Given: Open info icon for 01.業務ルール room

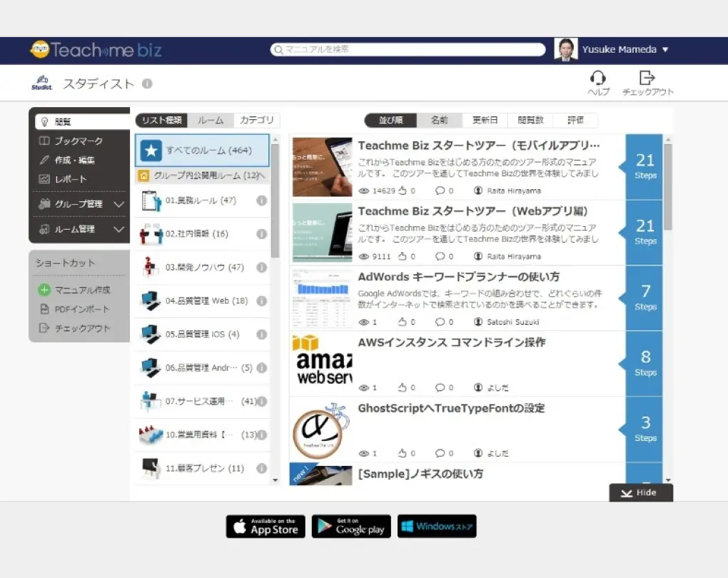Looking at the screenshot, I should coord(261,201).
